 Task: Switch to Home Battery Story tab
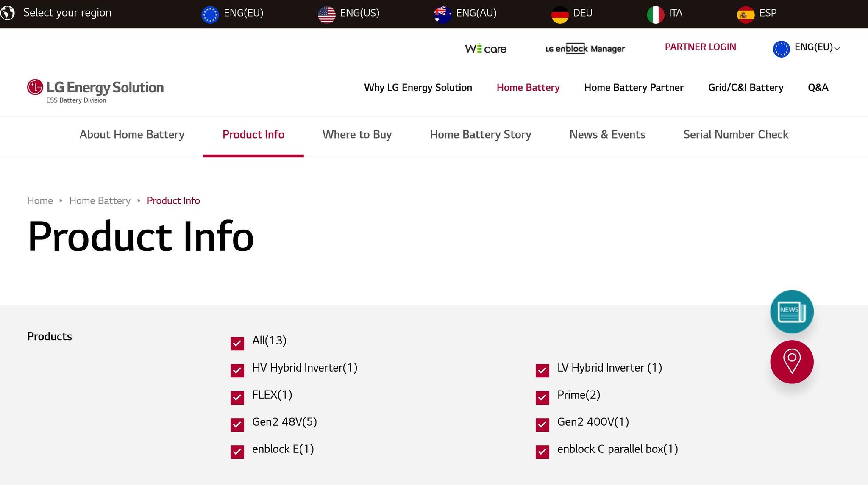click(480, 135)
